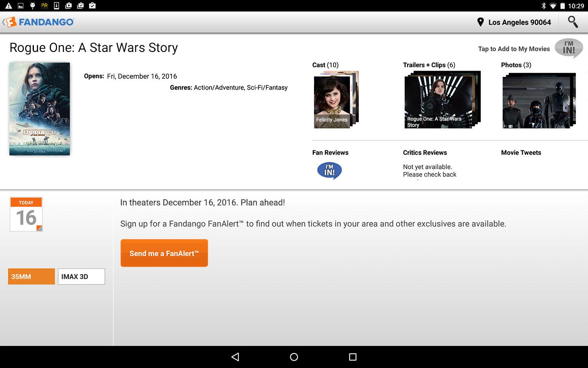Tap the Tap to Add to My Movies text
Viewport: 588px width, 368px height.
click(514, 49)
